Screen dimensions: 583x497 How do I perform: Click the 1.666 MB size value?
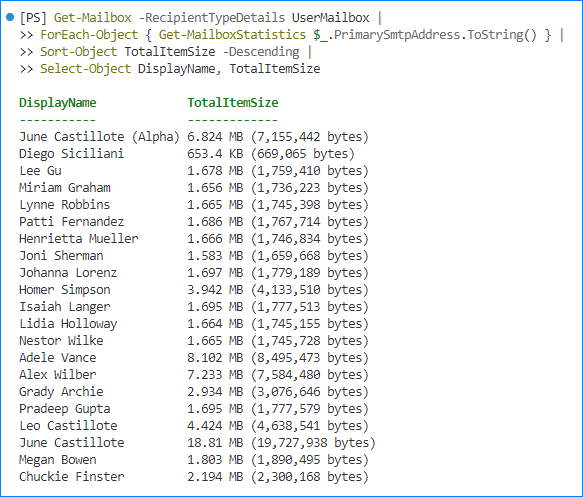pyautogui.click(x=215, y=239)
